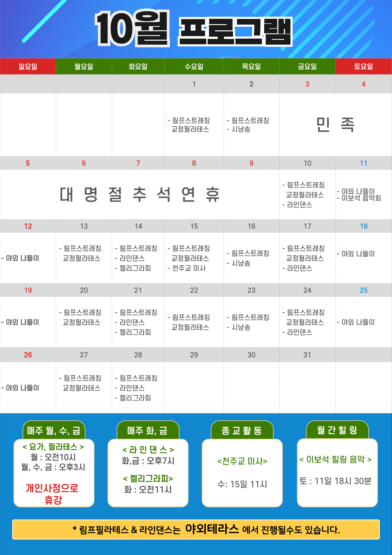Click the 민족 holiday label
This screenshot has width=392, height=555.
335,125
